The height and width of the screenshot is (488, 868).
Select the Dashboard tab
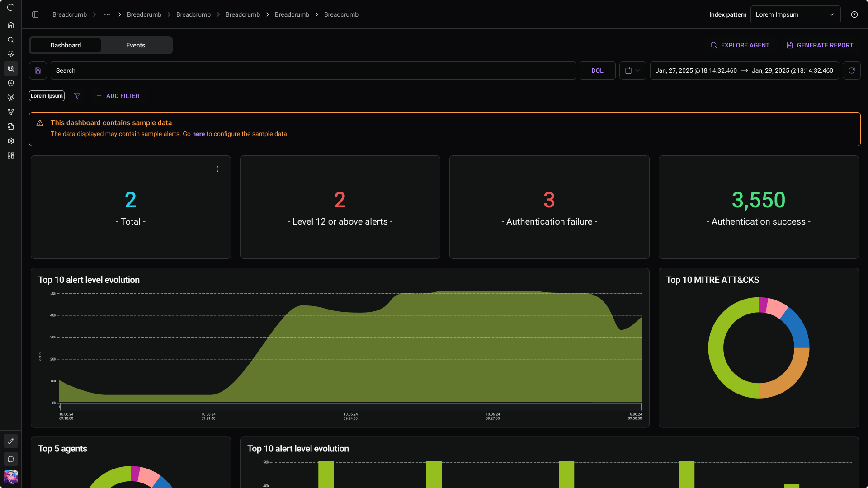click(66, 45)
